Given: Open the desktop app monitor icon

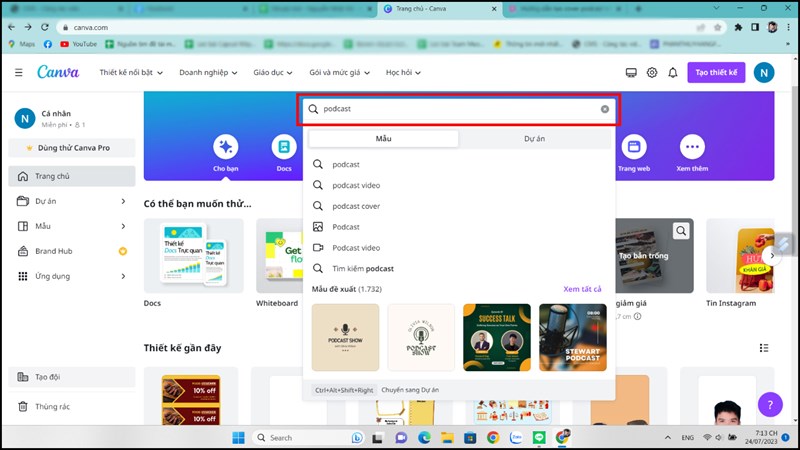Looking at the screenshot, I should 631,73.
